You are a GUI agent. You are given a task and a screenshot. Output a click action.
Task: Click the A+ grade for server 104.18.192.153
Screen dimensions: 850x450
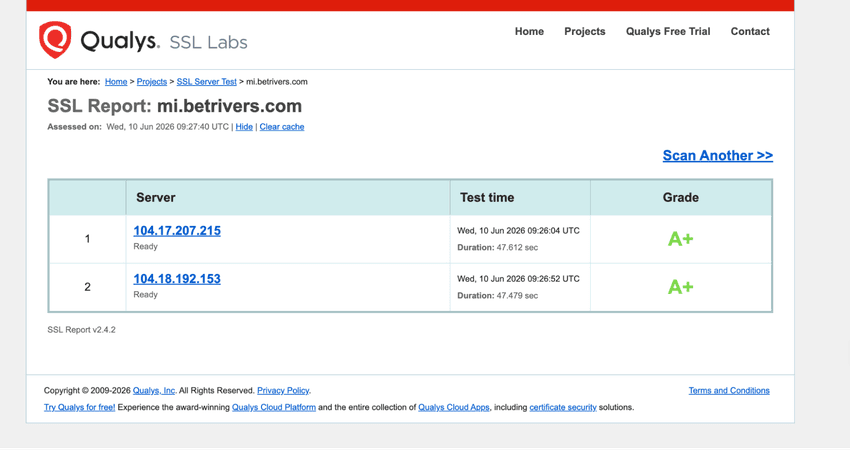pyautogui.click(x=680, y=287)
